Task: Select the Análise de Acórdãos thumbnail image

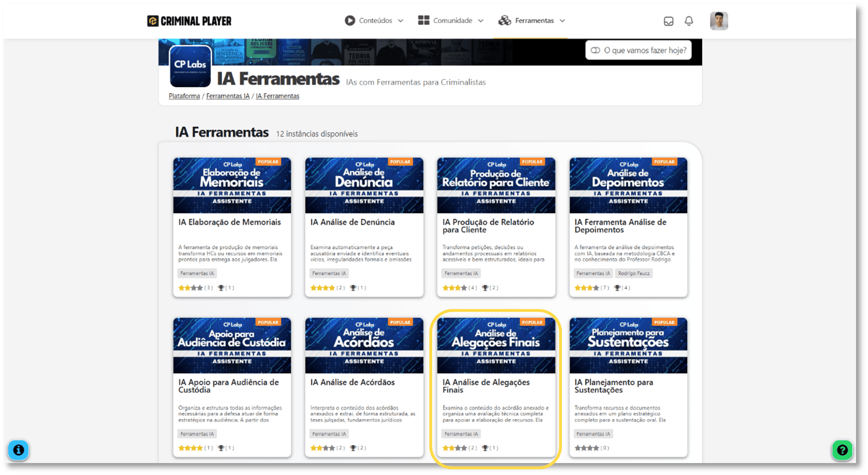Action: (364, 345)
